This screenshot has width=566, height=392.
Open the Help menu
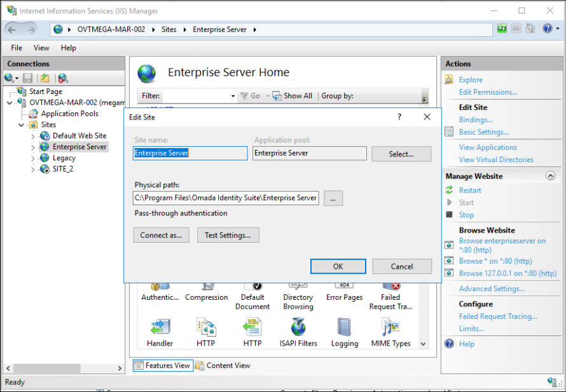tap(68, 48)
